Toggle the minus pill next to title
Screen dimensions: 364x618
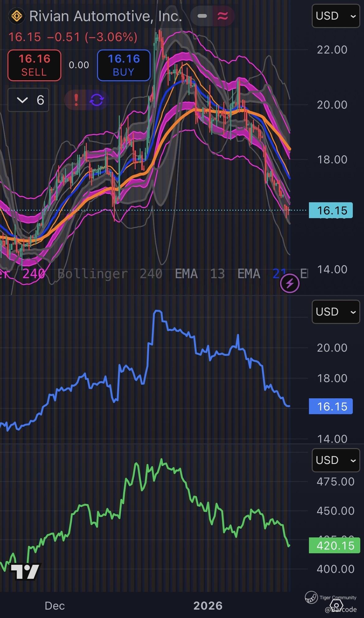[202, 16]
